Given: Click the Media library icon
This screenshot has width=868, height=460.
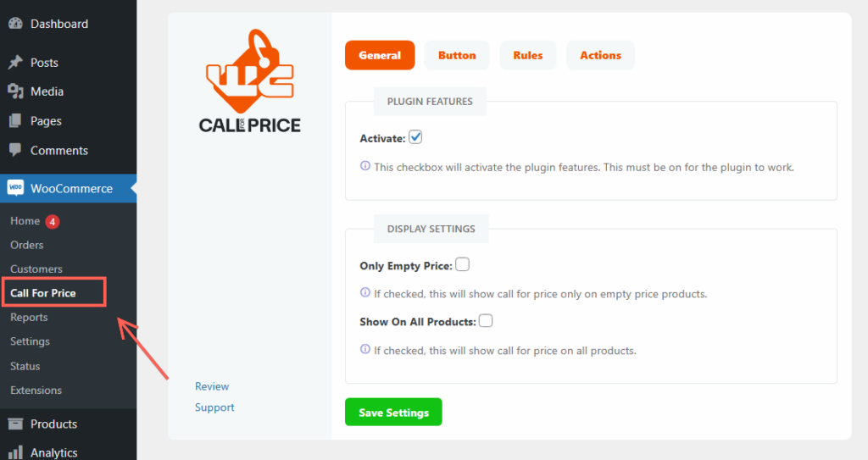Looking at the screenshot, I should [15, 91].
